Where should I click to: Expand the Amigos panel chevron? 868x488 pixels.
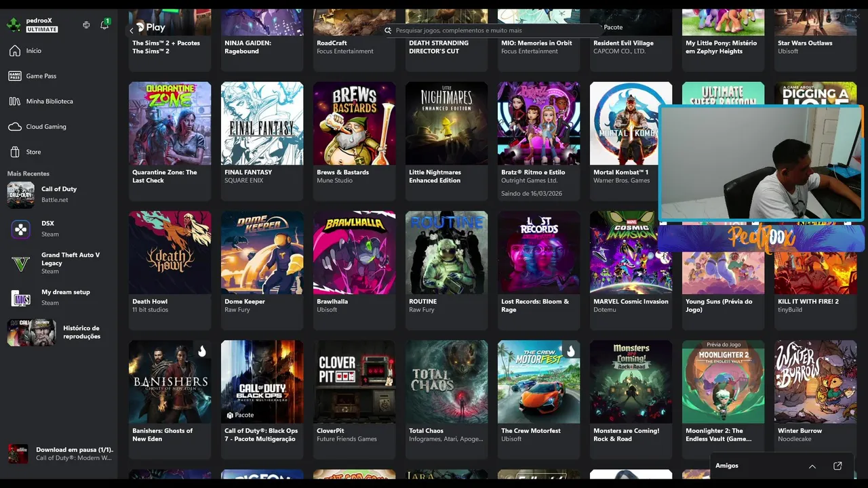[812, 466]
